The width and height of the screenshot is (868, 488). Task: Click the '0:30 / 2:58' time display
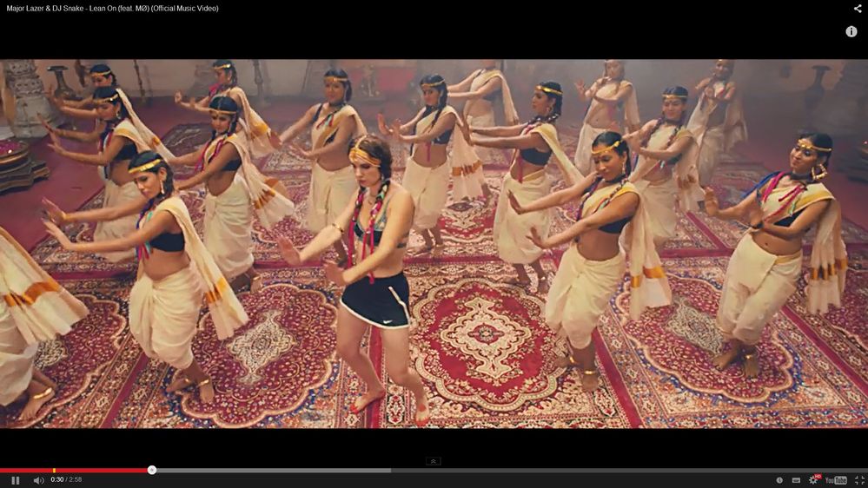[66, 479]
